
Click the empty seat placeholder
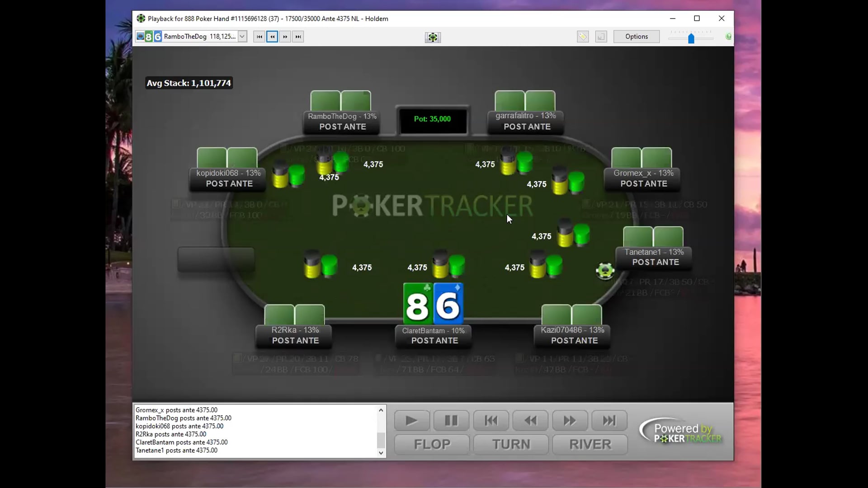216,260
